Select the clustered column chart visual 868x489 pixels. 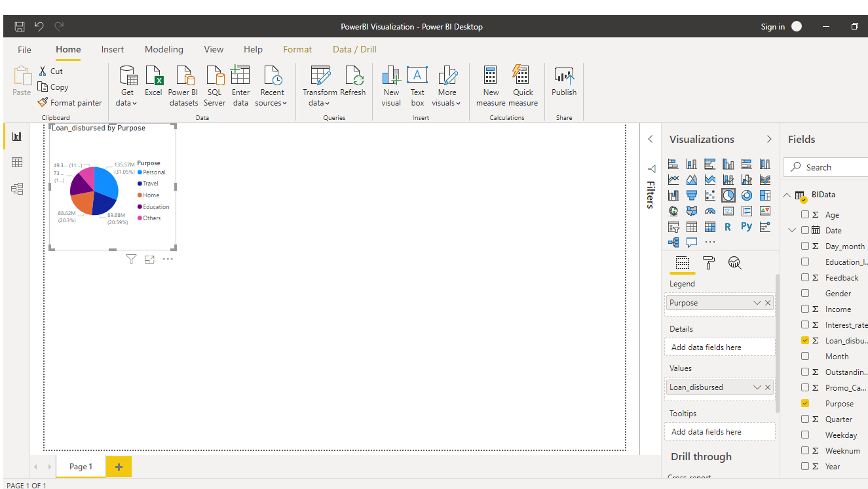[x=728, y=164]
